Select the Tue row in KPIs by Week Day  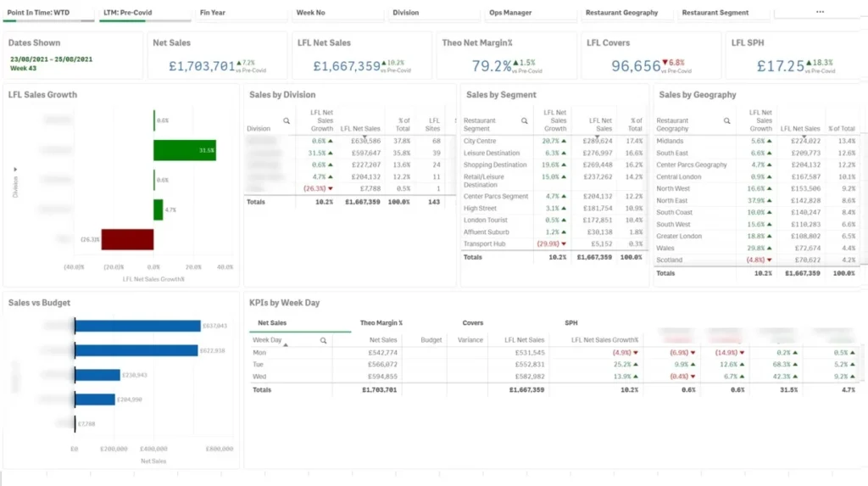pos(554,364)
